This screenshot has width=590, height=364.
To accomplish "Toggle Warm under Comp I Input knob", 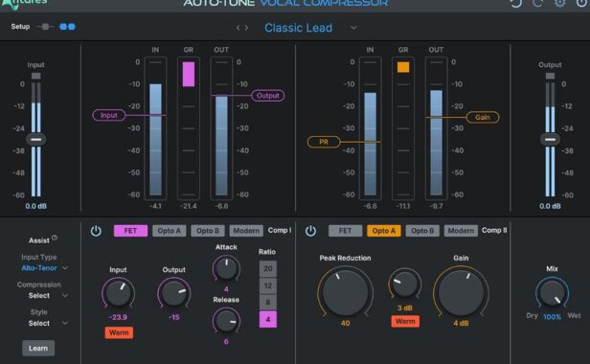I will tap(119, 332).
